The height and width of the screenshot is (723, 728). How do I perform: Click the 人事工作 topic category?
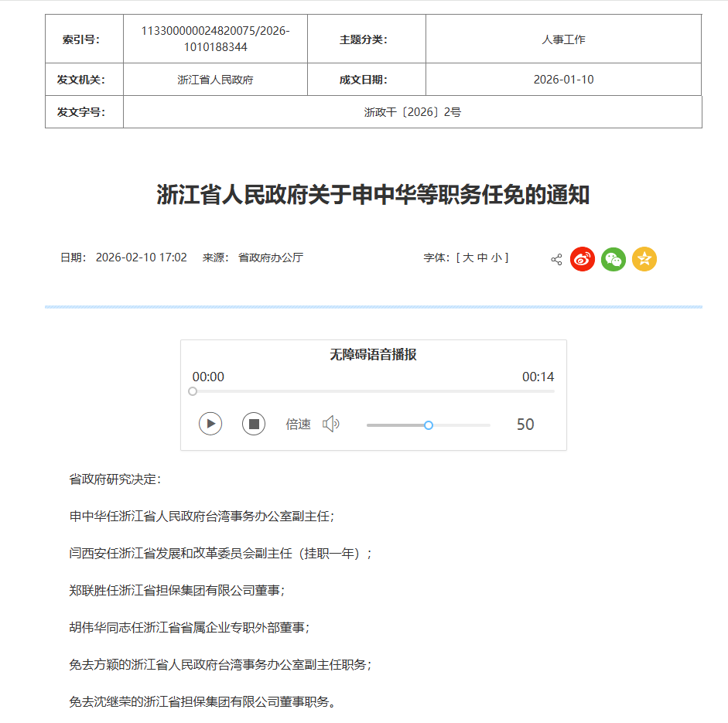(x=563, y=39)
